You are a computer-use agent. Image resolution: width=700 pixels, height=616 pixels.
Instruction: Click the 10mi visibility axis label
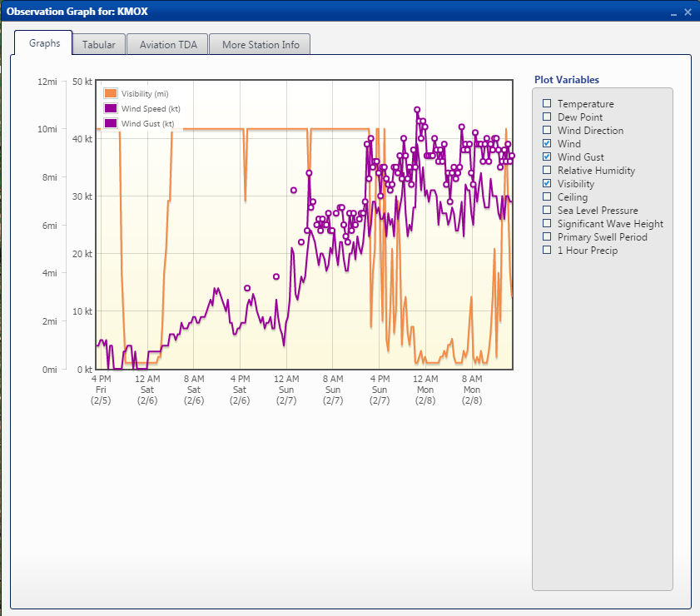pyautogui.click(x=47, y=129)
